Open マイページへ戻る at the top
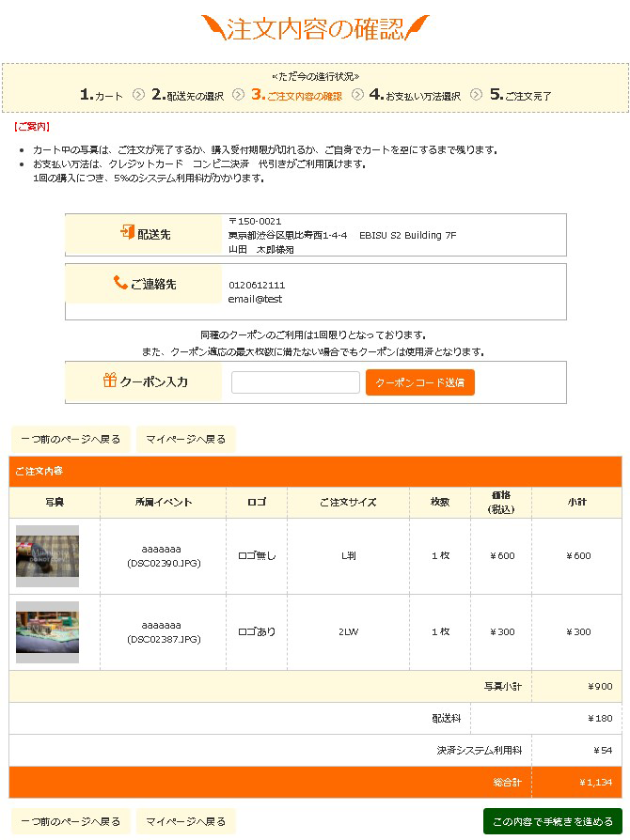The height and width of the screenshot is (840, 630). point(186,439)
